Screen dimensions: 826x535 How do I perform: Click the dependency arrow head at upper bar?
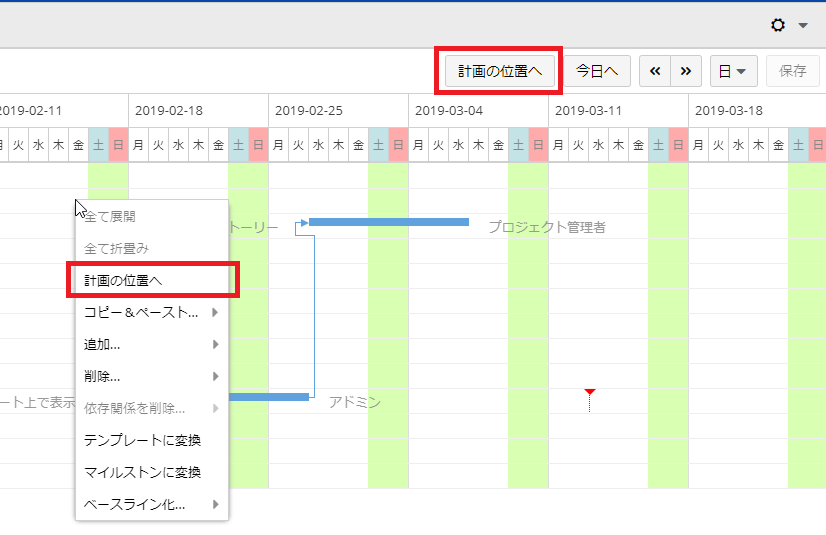[304, 223]
